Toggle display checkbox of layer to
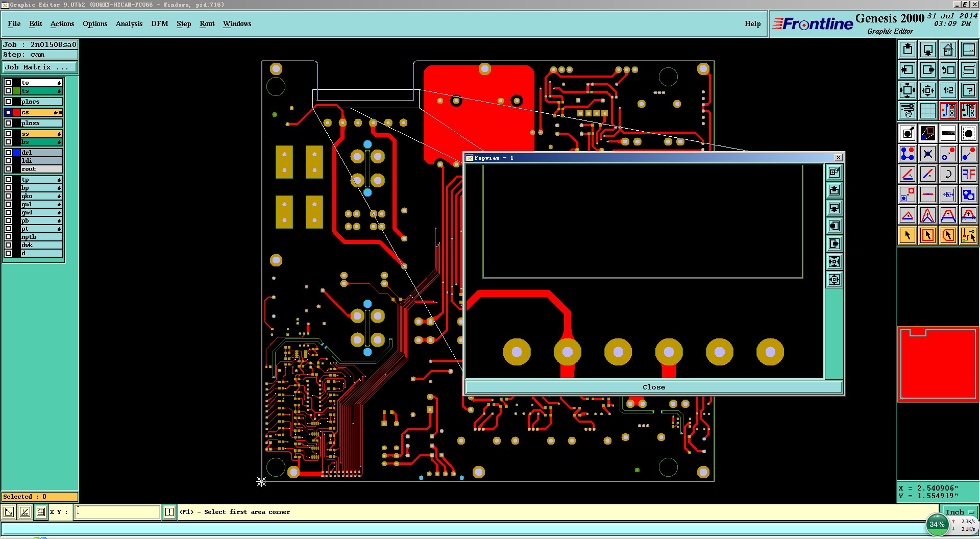 [x=8, y=83]
